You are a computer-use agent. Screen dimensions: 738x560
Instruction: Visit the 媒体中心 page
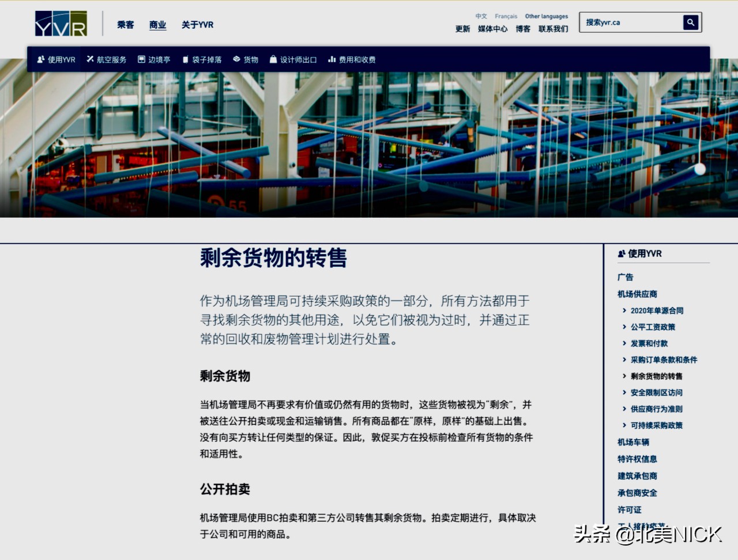(492, 29)
